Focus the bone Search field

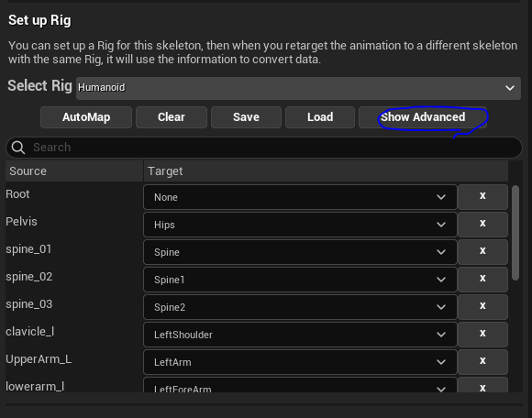click(x=264, y=148)
